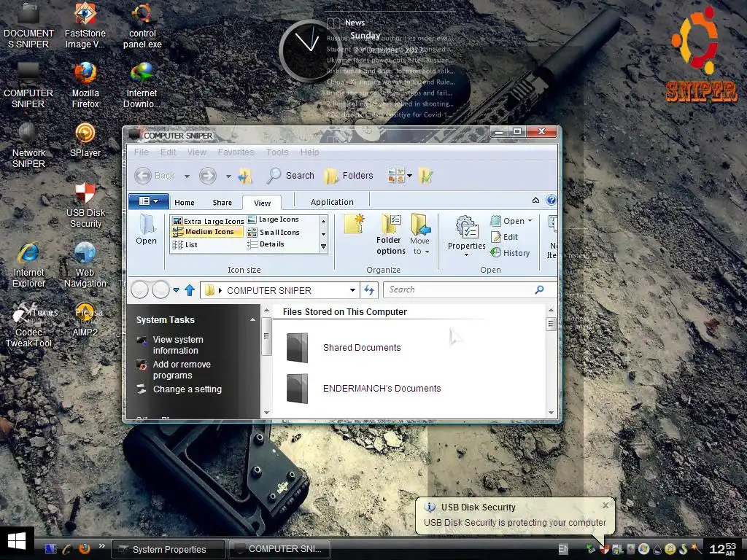Open the Views dropdown arrow in the toolbar

(409, 176)
